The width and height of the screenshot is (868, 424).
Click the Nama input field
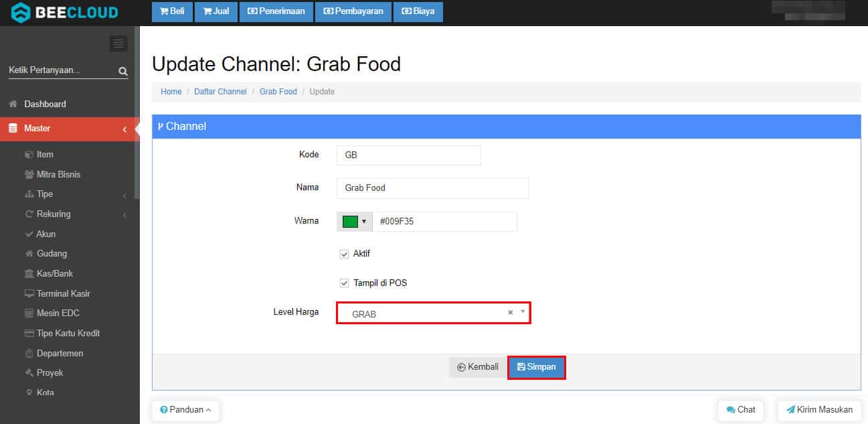432,188
